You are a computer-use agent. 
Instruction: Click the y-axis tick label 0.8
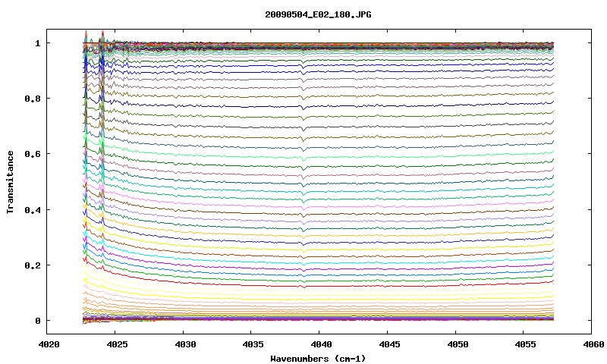33,99
